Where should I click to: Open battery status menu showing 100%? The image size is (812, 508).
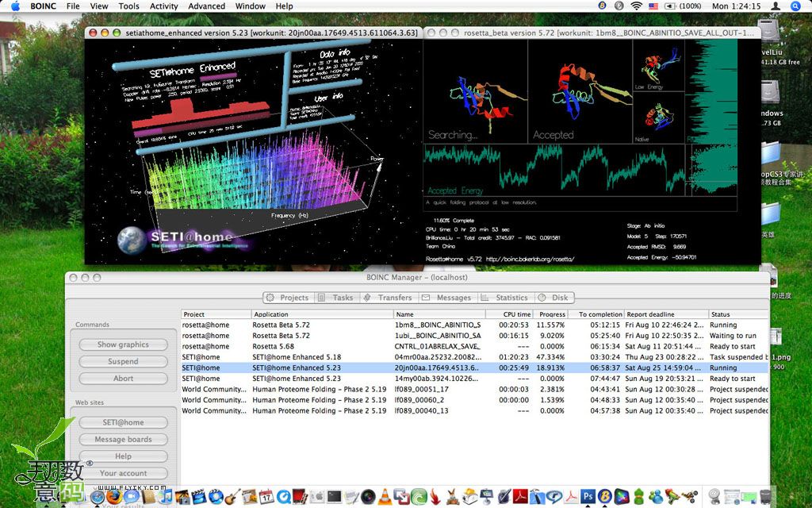click(x=683, y=6)
